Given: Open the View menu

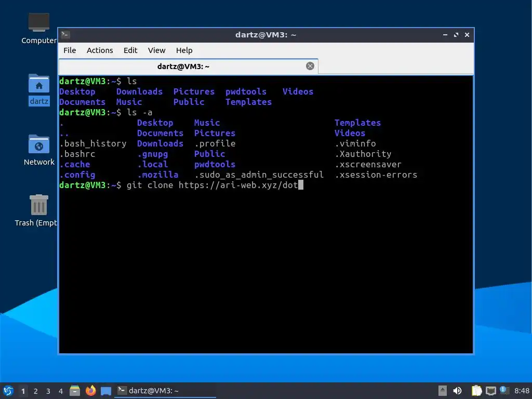Looking at the screenshot, I should 156,50.
